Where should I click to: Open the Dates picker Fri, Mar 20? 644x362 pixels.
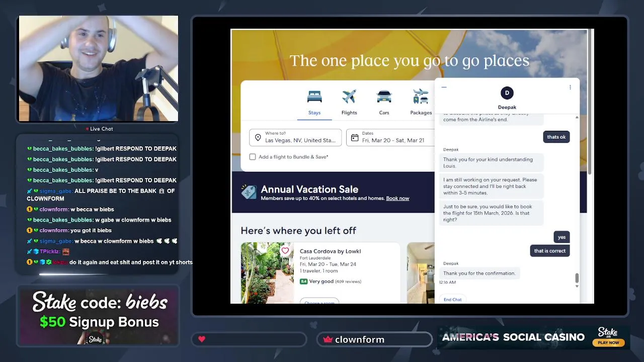click(x=390, y=137)
